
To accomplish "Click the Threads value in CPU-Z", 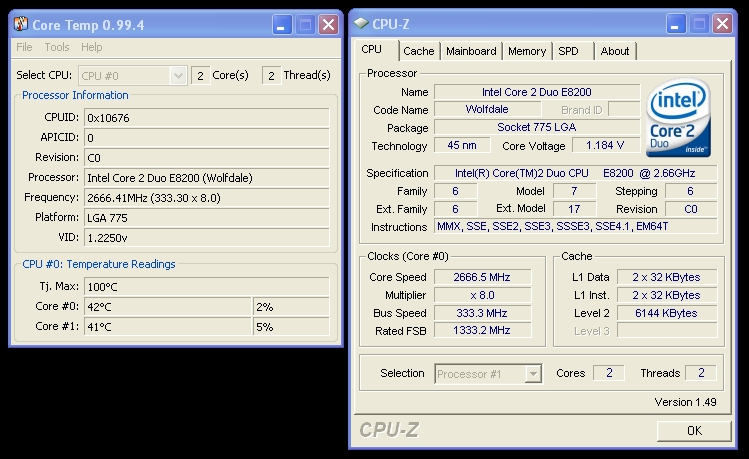I will [x=701, y=373].
